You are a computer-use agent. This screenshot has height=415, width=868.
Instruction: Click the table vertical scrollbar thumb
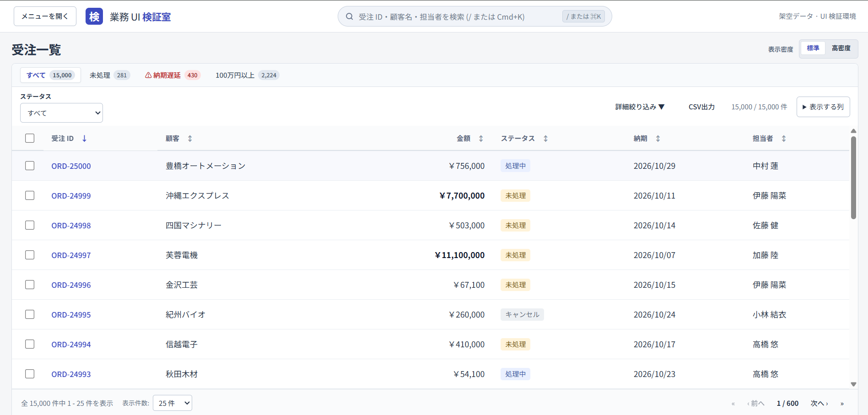coord(853,178)
